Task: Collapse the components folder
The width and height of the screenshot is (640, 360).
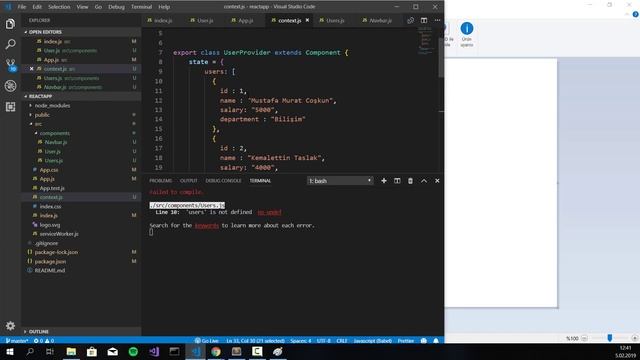Action: pyautogui.click(x=55, y=133)
